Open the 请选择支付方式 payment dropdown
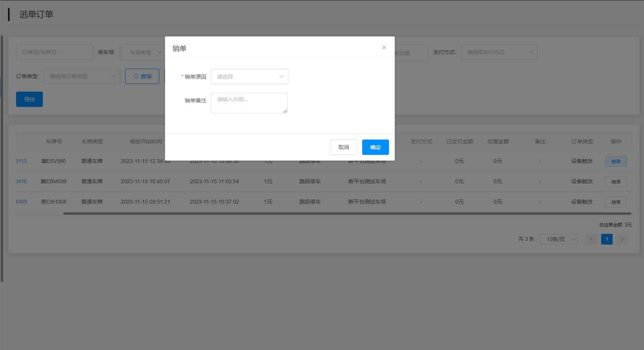Screen dimensions: 644x350 click(x=499, y=52)
